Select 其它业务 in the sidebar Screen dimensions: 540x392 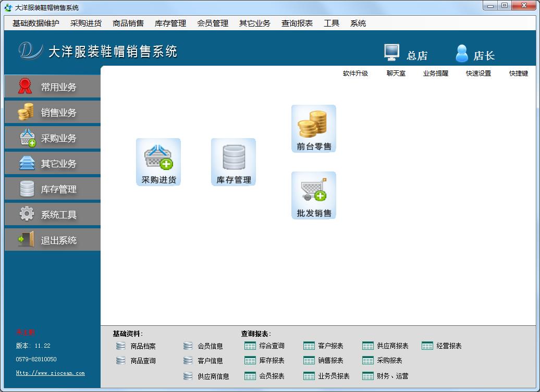(52, 163)
